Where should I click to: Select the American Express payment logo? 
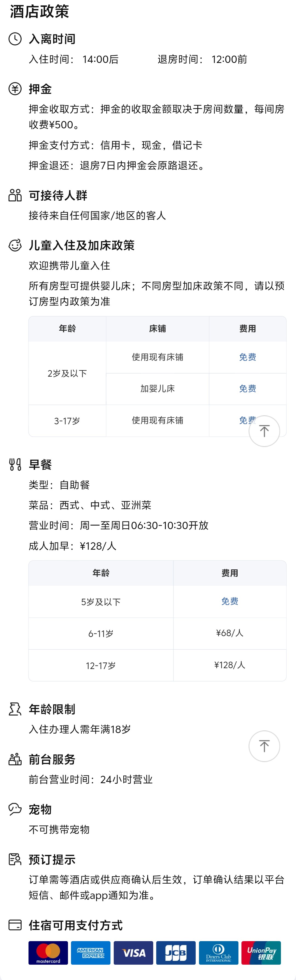91,953
